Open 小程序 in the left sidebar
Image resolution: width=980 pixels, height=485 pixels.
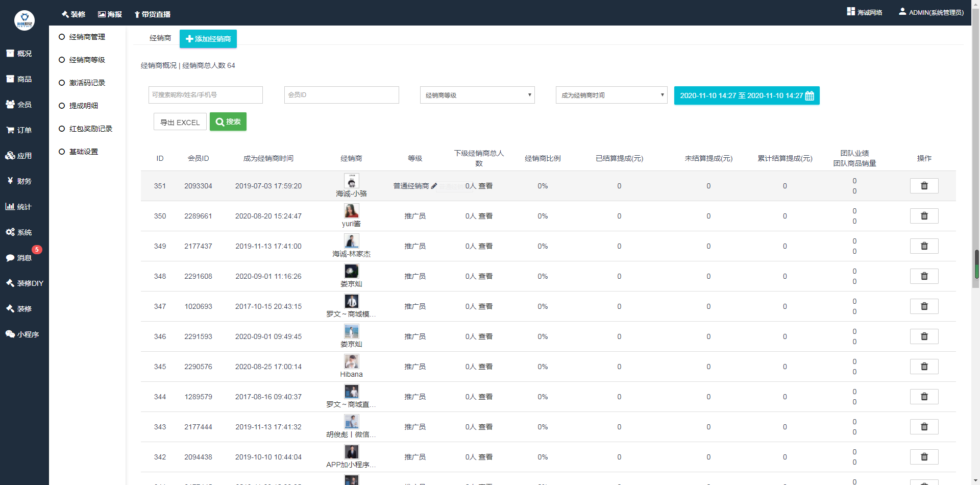(x=22, y=334)
